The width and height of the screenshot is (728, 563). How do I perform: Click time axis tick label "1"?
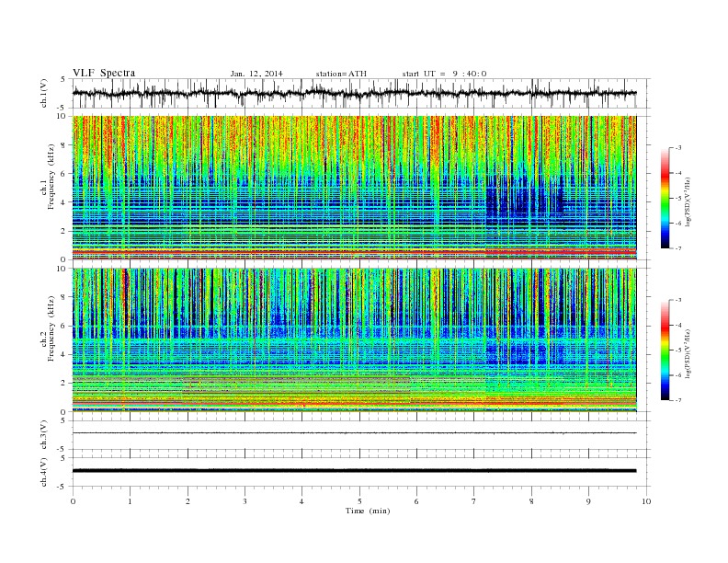click(x=131, y=501)
